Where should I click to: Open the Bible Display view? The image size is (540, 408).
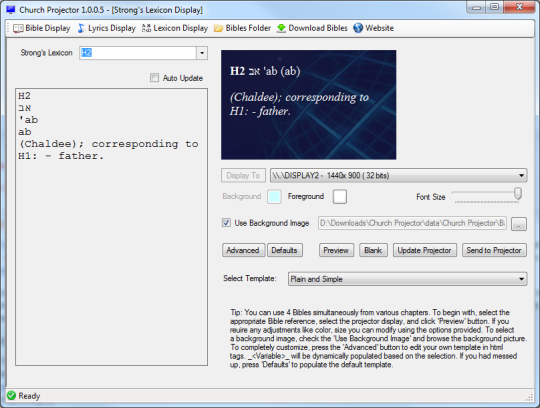[x=48, y=28]
